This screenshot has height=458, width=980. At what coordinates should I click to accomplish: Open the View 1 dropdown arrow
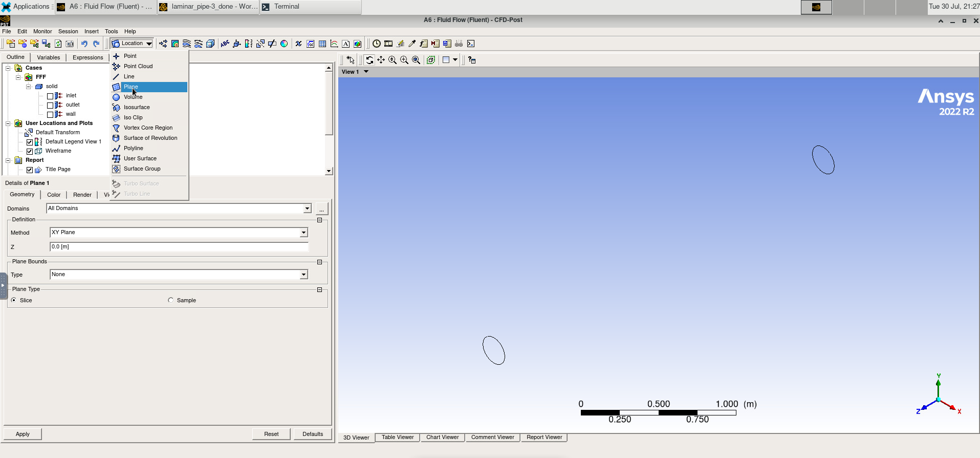pos(366,72)
